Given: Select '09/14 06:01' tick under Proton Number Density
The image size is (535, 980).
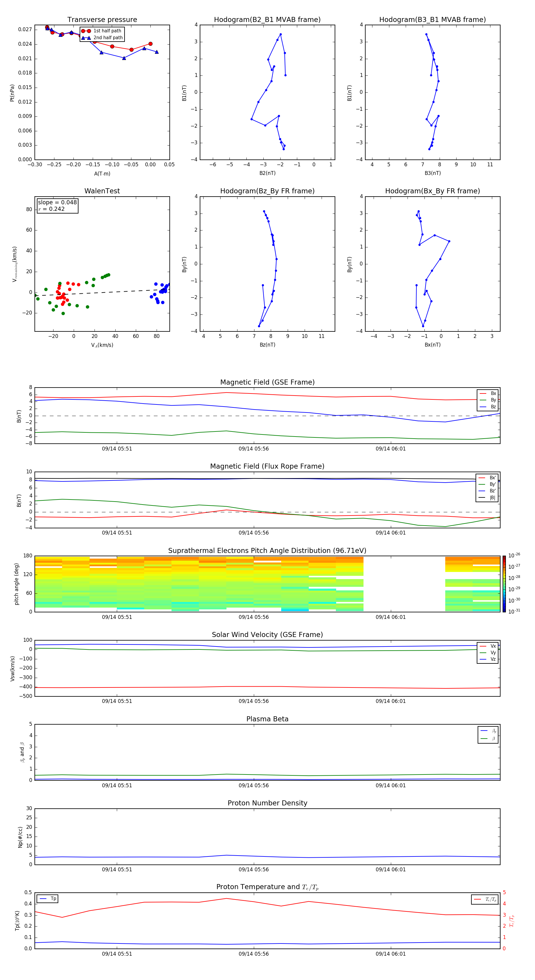Looking at the screenshot, I should [x=391, y=870].
